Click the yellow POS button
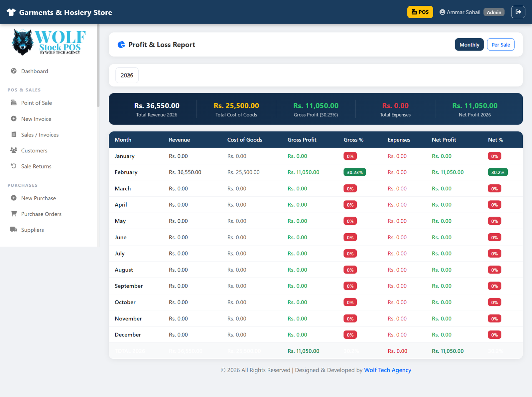The image size is (532, 397). pos(420,12)
